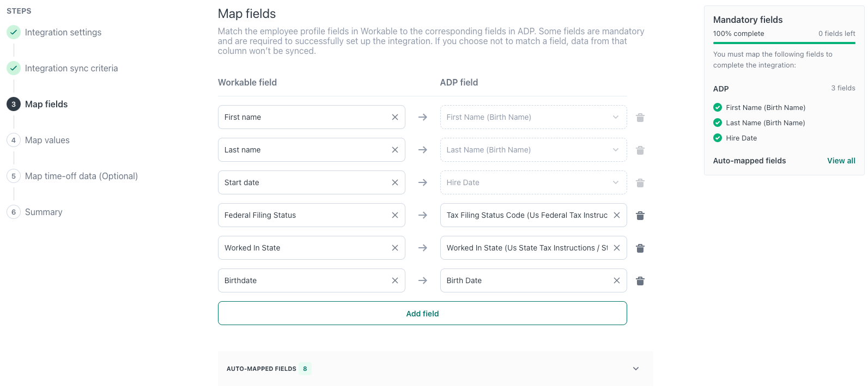The width and height of the screenshot is (868, 391).
Task: Open the First Name (Birth Name) ADP dropdown
Action: coord(533,117)
